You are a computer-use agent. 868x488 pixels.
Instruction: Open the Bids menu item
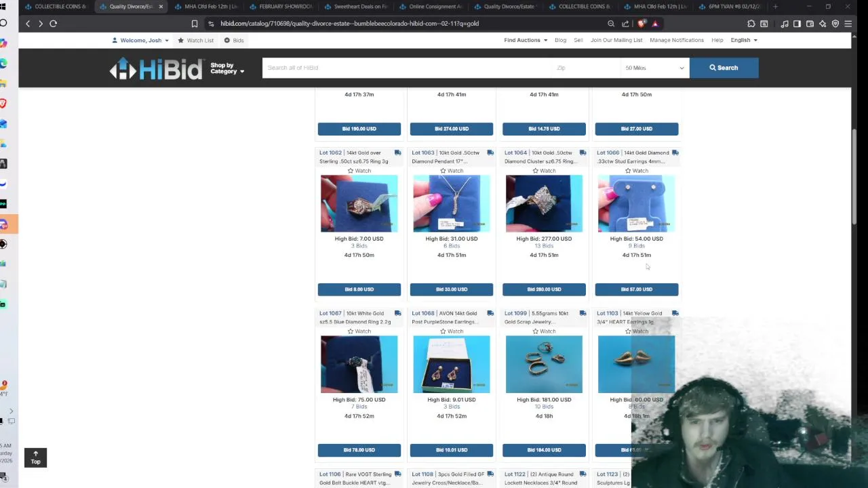(x=234, y=40)
